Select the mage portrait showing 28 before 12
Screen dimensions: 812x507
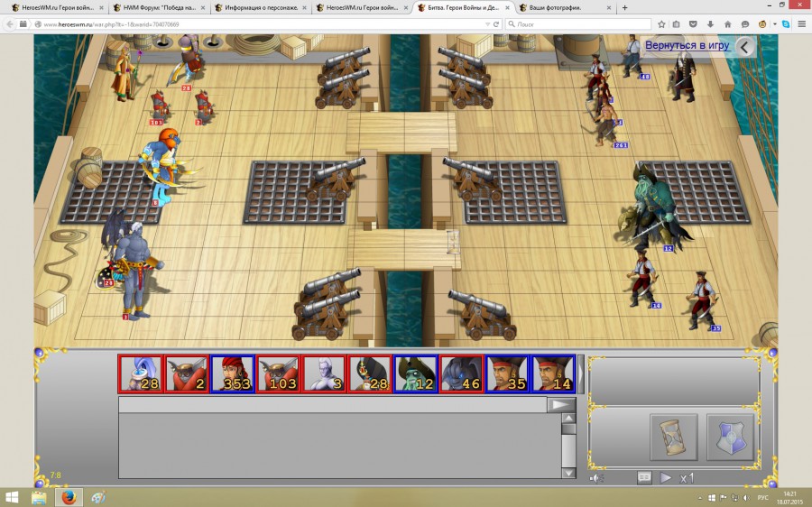370,373
